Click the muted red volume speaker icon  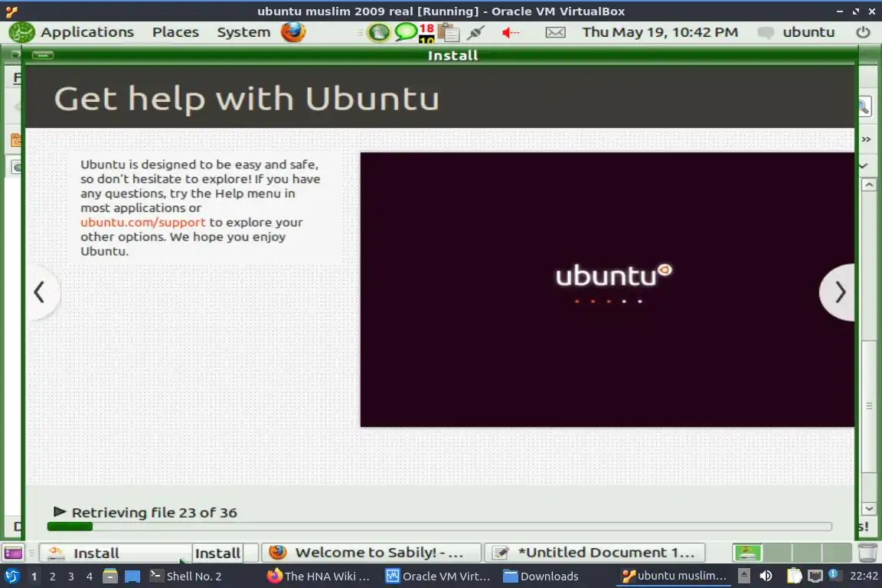[x=510, y=33]
